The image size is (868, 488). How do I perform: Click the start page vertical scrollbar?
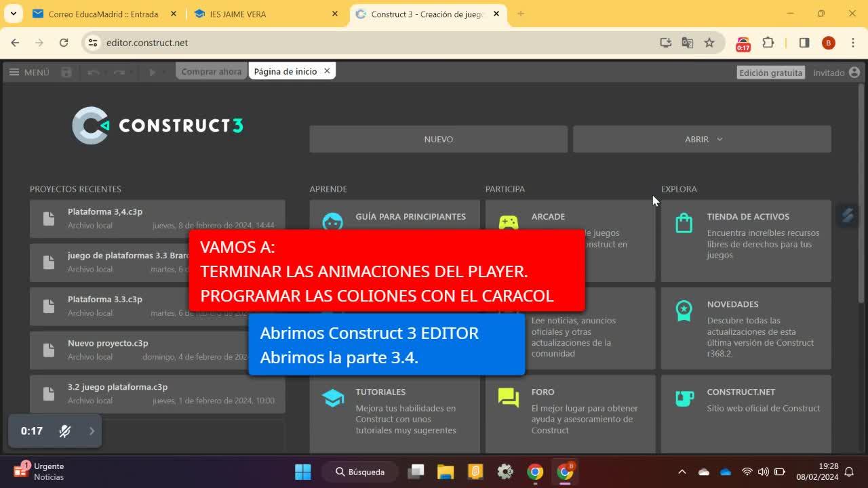862,193
